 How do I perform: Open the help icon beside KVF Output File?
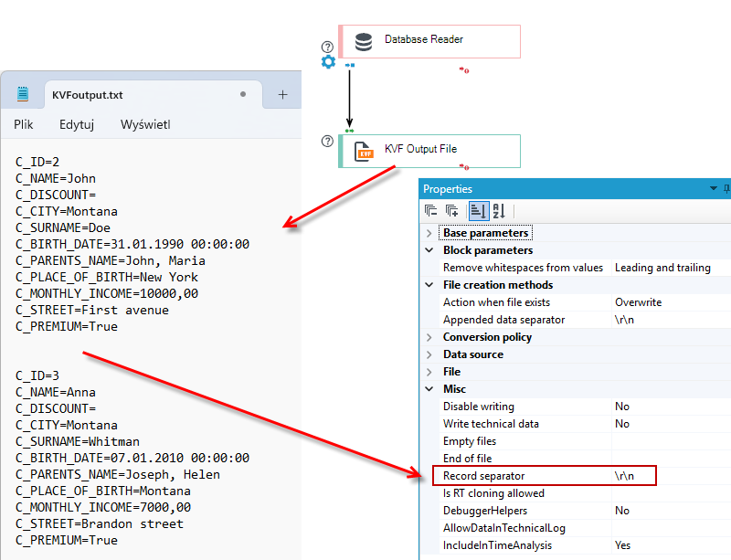[327, 141]
